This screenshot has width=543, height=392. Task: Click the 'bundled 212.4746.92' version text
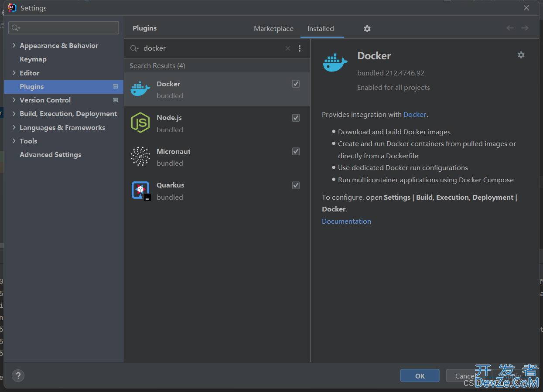click(x=391, y=73)
